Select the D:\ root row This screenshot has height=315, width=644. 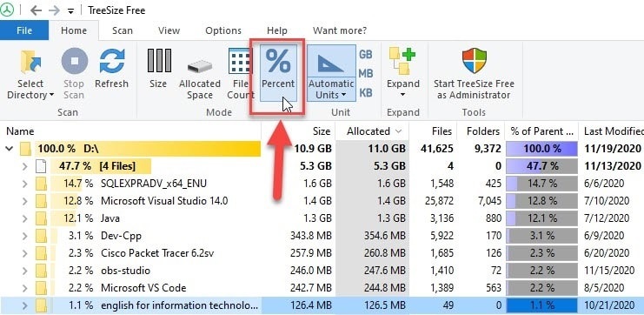(322, 149)
